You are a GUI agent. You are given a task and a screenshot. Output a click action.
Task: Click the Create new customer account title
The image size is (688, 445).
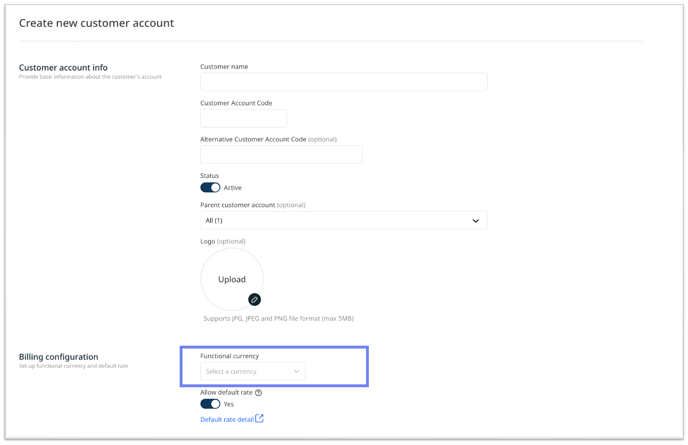tap(97, 23)
